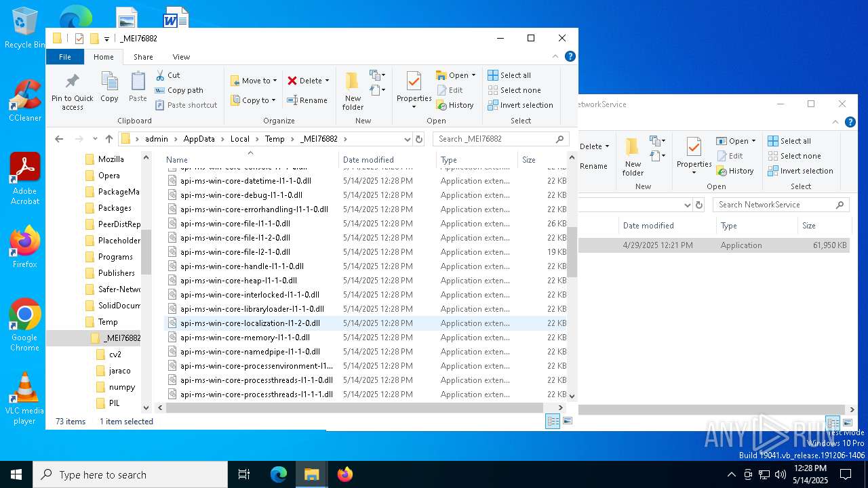Switch to the Home ribbon tab
The width and height of the screenshot is (868, 488).
(104, 57)
